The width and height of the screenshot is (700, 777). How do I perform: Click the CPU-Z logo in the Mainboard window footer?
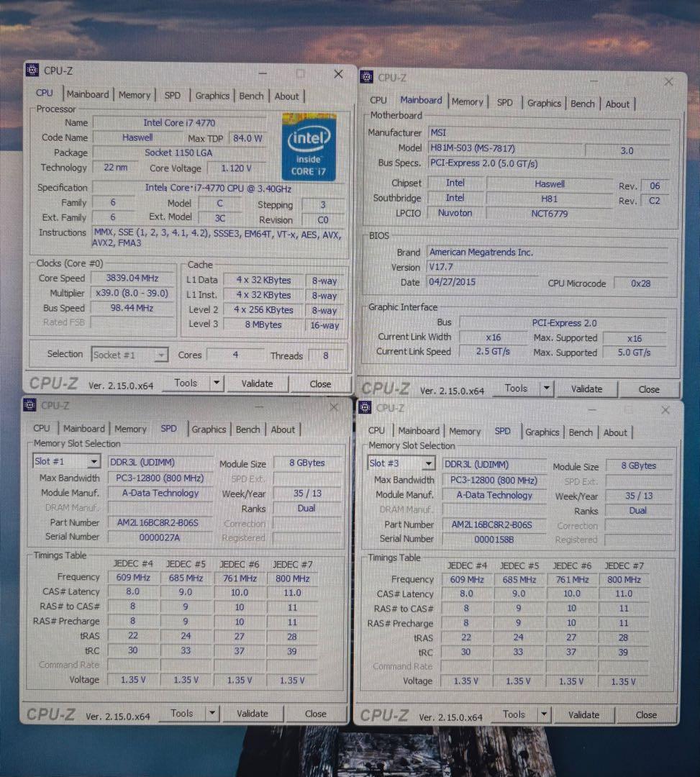pos(386,388)
